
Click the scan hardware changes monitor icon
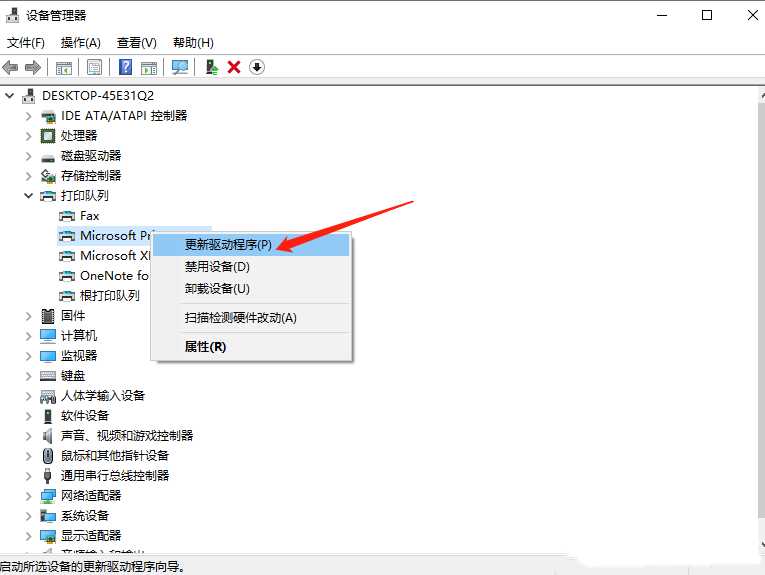[180, 67]
